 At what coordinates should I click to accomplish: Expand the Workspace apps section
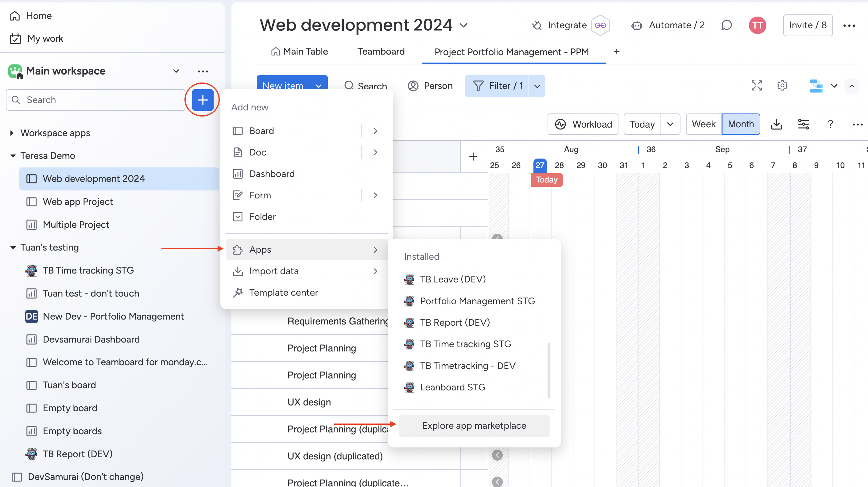[x=12, y=133]
